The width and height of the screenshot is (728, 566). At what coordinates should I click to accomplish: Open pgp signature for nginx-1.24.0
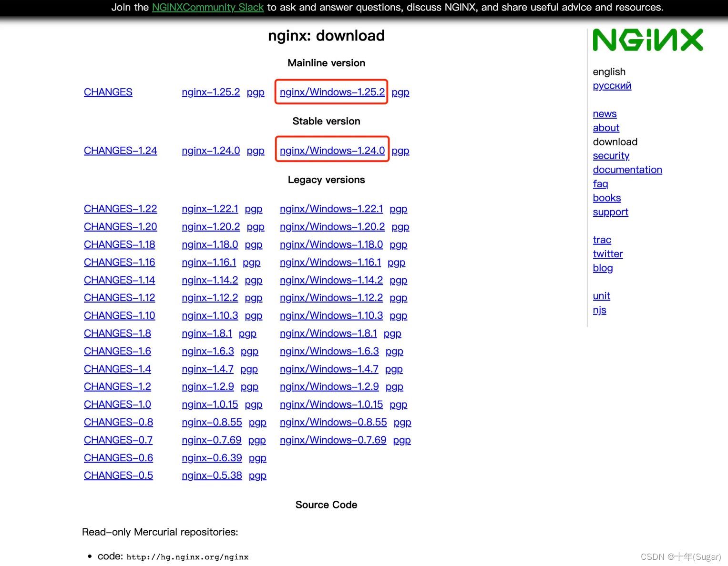[x=256, y=151]
